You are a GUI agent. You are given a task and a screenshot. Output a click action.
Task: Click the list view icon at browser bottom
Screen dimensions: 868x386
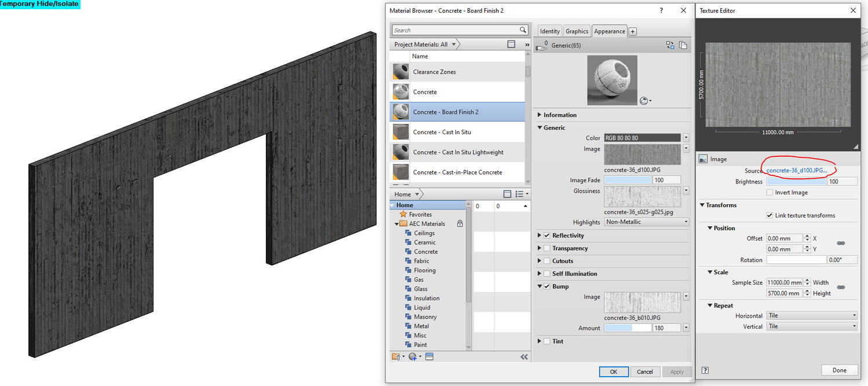click(429, 356)
